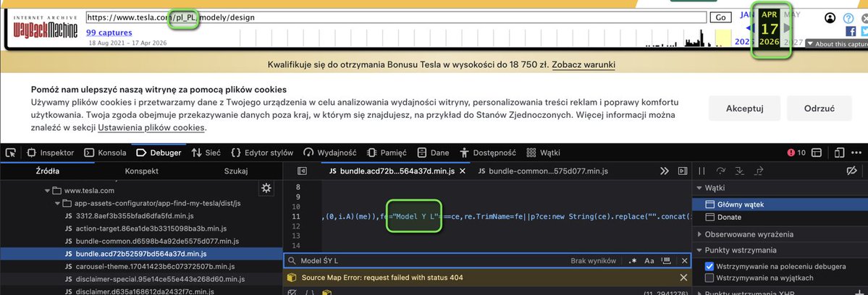868x295 pixels.
Task: Collapse the app-assets-configurator folder
Action: tap(58, 202)
